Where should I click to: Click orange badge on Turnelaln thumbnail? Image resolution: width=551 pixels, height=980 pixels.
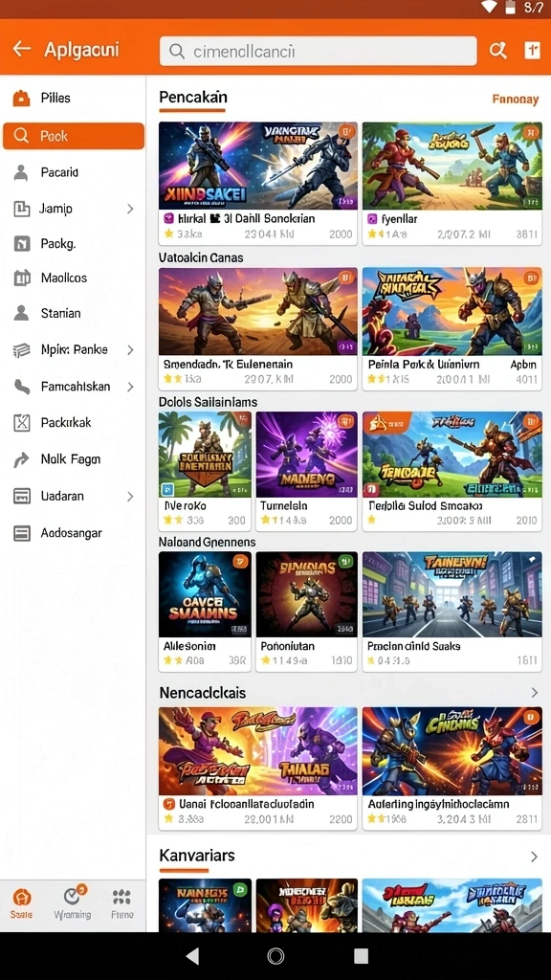(346, 421)
